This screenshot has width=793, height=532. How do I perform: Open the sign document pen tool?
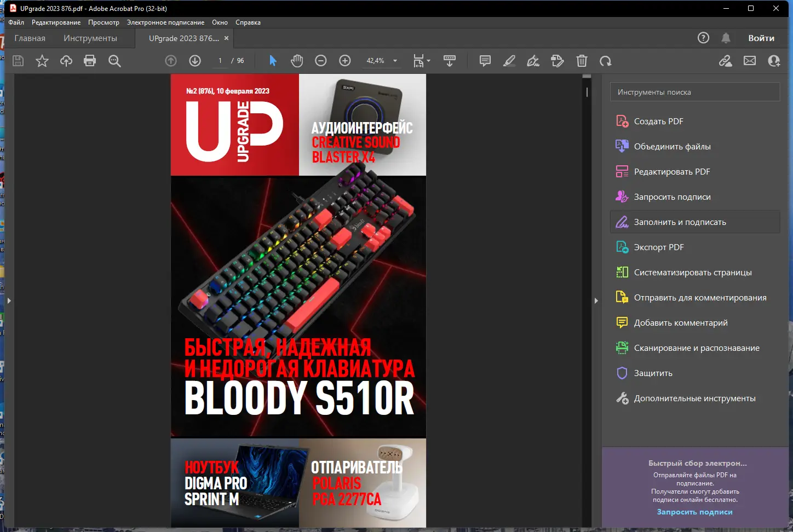click(x=533, y=61)
